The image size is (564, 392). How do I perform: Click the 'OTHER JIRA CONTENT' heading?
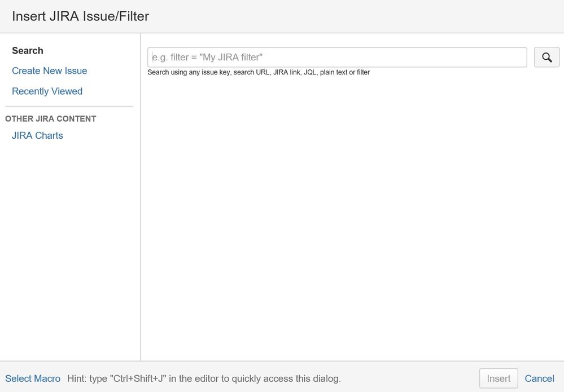tap(51, 119)
